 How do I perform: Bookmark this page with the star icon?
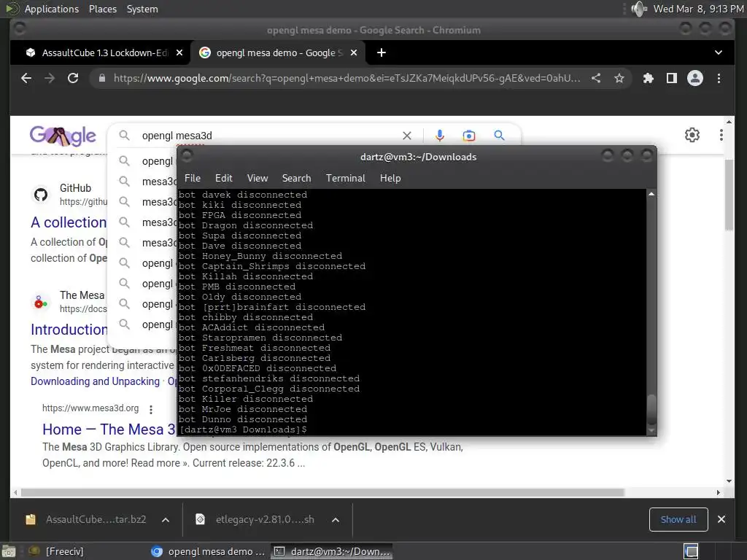pos(619,78)
